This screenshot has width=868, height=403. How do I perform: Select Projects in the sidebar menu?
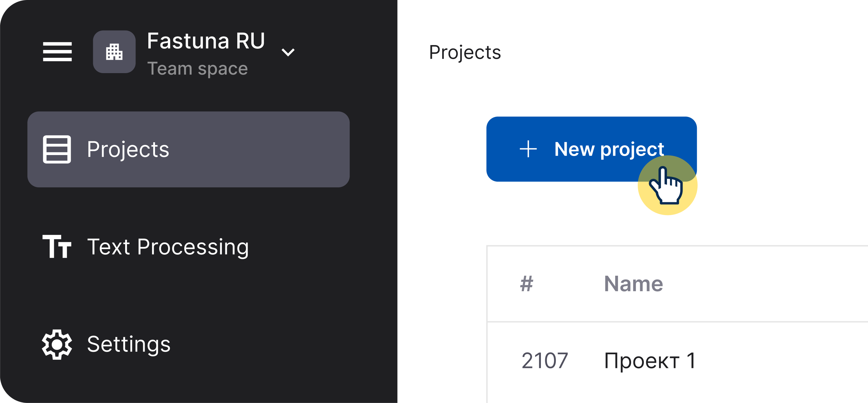click(188, 149)
